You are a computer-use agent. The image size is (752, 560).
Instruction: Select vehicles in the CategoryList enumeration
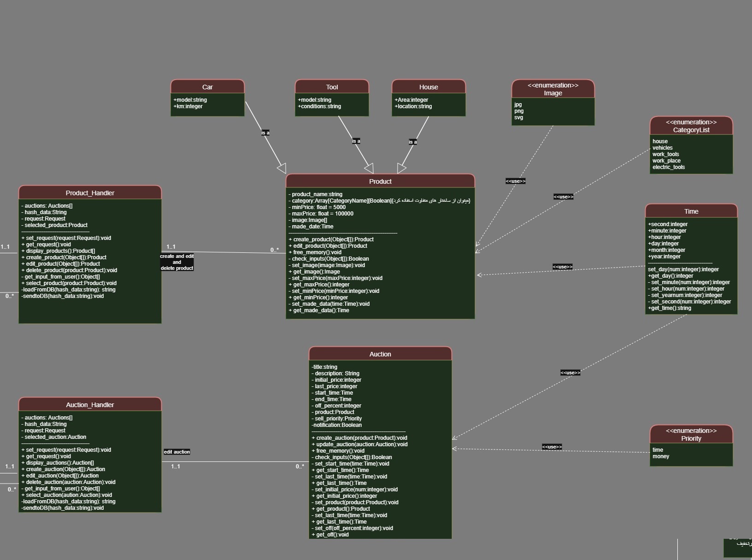(663, 148)
